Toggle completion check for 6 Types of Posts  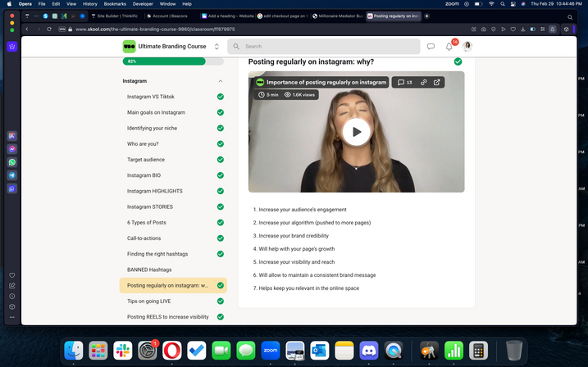(221, 223)
